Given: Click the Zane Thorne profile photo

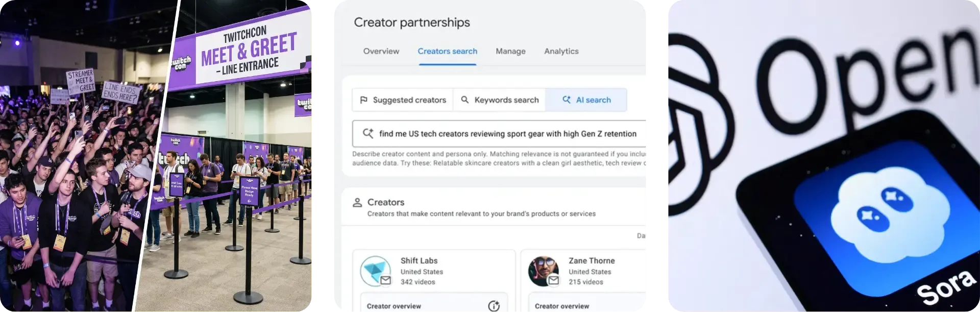Looking at the screenshot, I should point(542,270).
